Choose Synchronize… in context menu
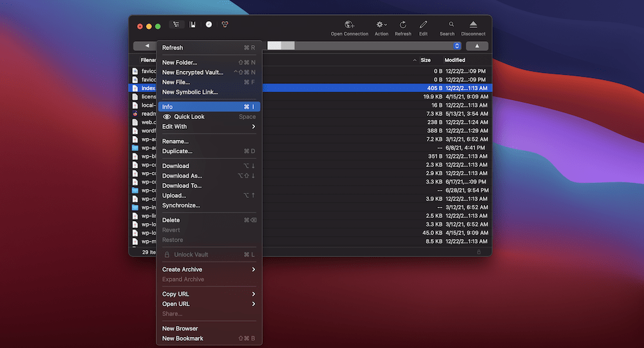This screenshot has height=348, width=644. point(209,206)
